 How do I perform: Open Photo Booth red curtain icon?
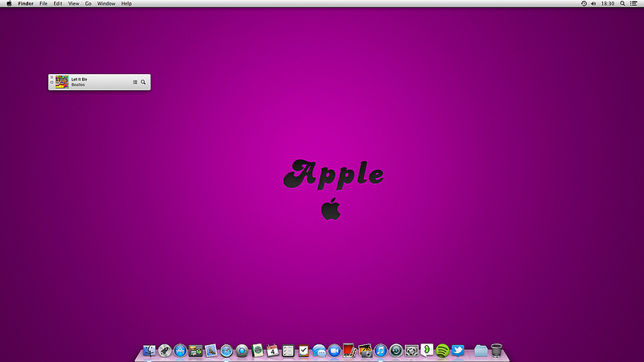[x=349, y=351]
